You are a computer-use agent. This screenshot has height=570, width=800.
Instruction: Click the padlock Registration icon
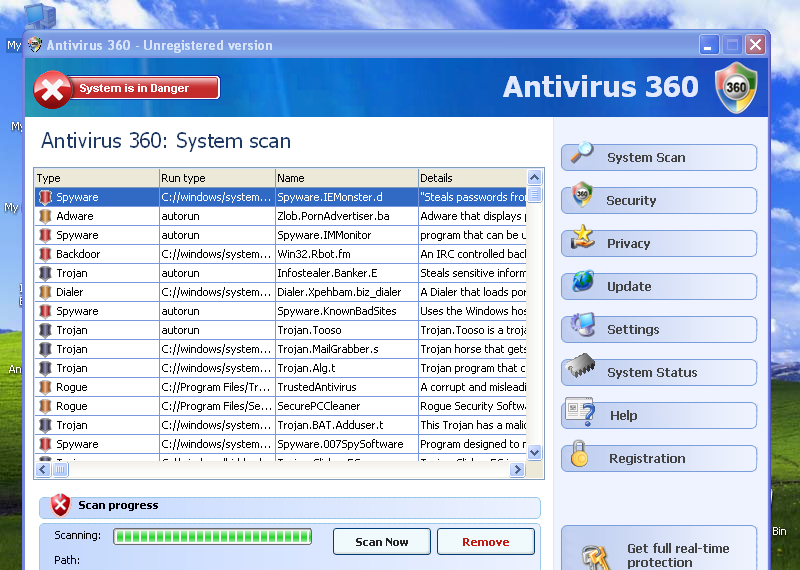(579, 454)
